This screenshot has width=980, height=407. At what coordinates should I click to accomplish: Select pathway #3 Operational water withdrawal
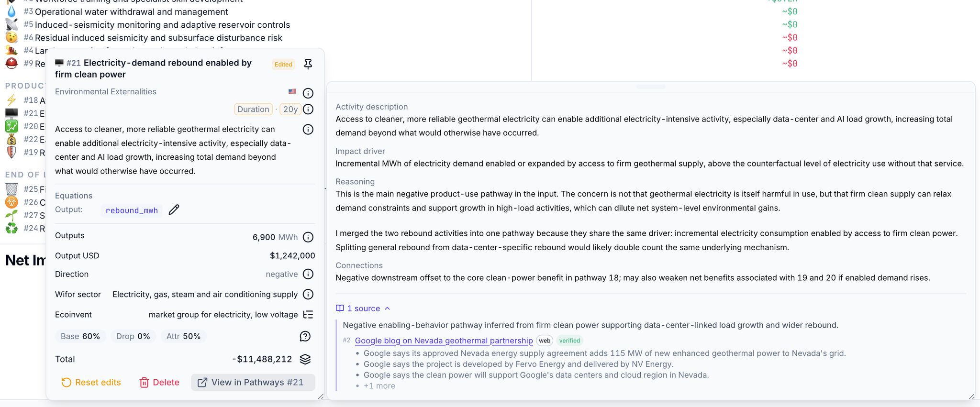coord(131,11)
